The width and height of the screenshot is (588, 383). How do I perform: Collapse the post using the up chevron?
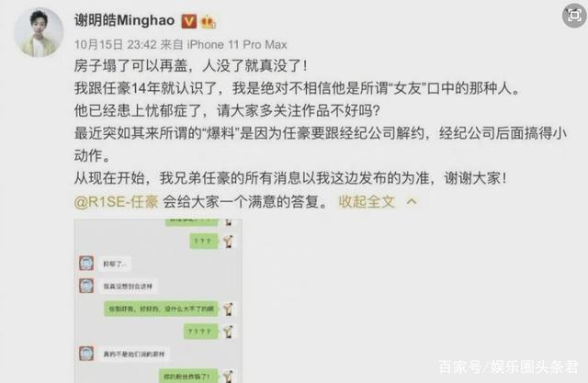tap(412, 202)
